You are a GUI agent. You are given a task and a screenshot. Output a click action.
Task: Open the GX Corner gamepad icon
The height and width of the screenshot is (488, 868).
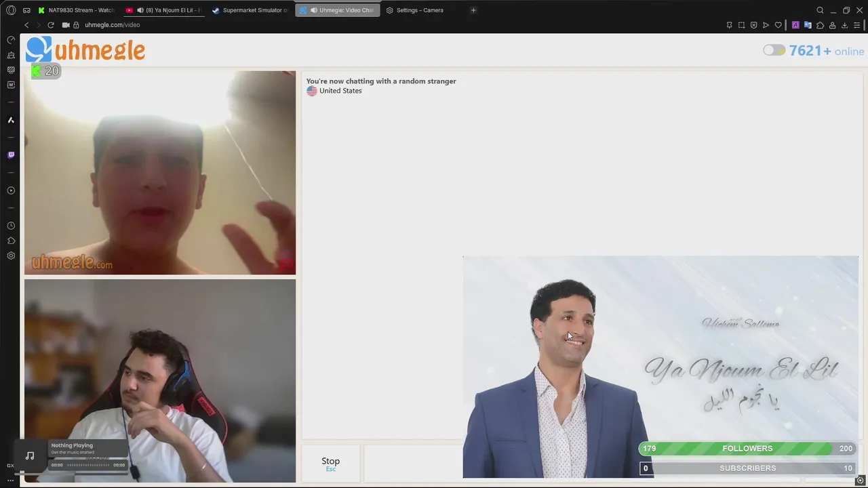(26, 10)
